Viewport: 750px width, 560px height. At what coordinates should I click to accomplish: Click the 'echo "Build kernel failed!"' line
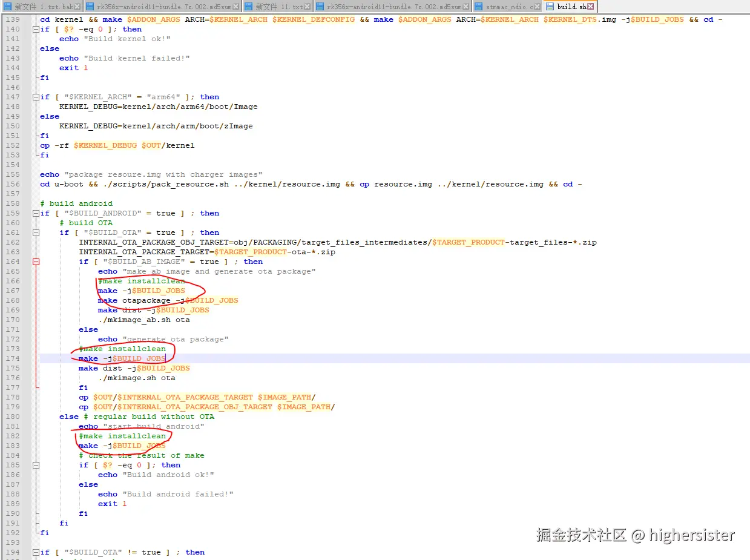point(124,58)
